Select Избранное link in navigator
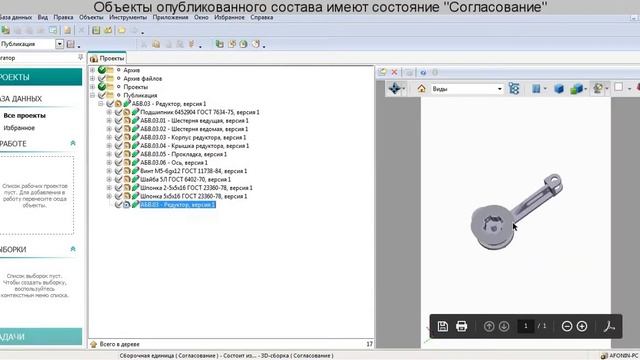The image size is (640, 360). [19, 128]
